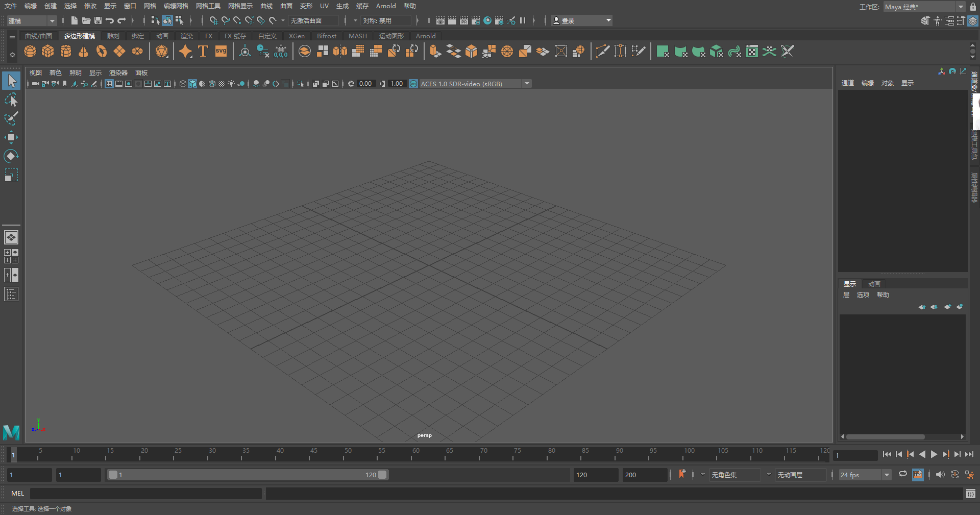This screenshot has width=980, height=515.
Task: Activate the Move tool in toolbox
Action: tap(11, 137)
